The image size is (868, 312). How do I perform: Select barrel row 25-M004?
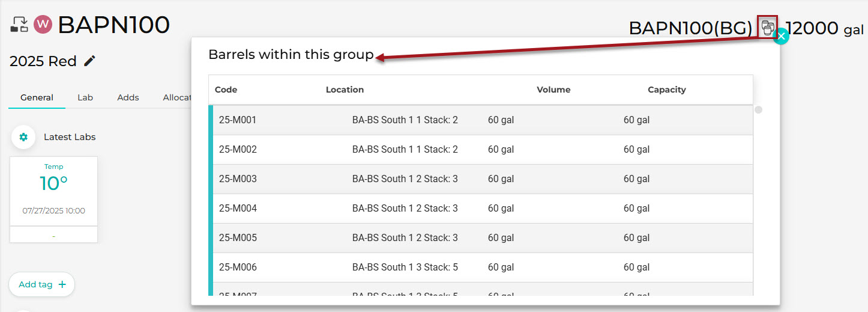pos(481,209)
